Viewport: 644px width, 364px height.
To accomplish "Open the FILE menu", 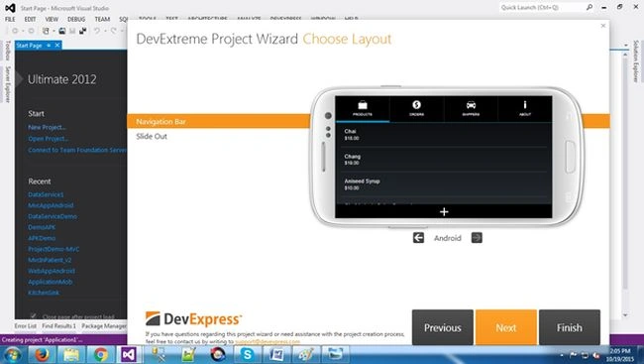I will 10,19.
